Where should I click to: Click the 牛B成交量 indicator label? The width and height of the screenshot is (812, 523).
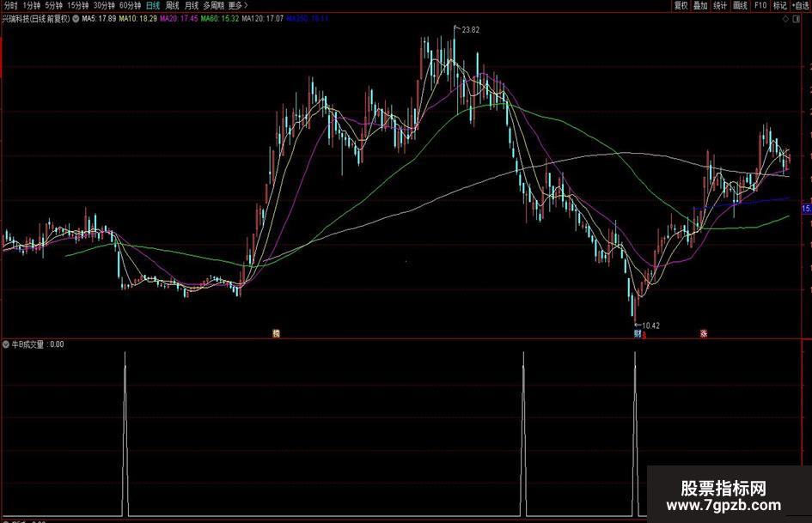tap(28, 344)
